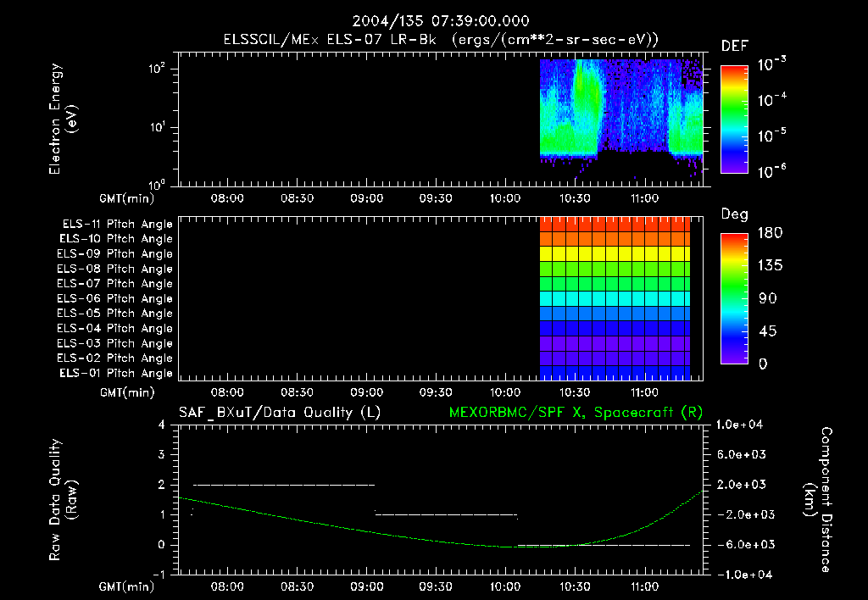Screen dimensions: 868x600
Task: Click the 4 tick on data quality axis
Action: (162, 425)
